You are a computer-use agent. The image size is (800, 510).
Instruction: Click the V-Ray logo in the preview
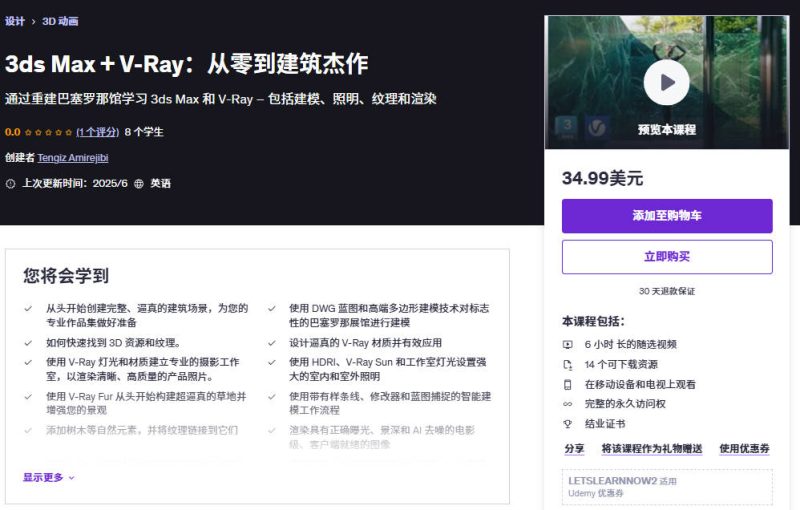pyautogui.click(x=596, y=128)
